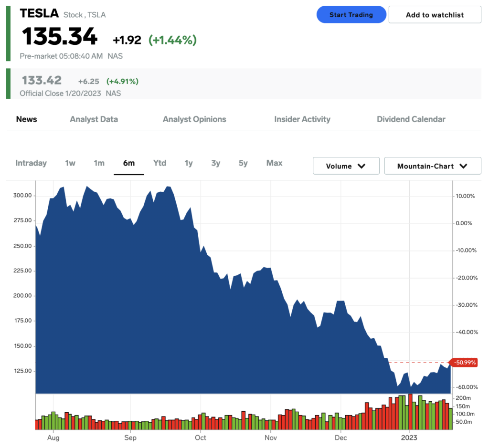Click the TSLA stock symbol label
489x448 pixels.
click(x=96, y=15)
